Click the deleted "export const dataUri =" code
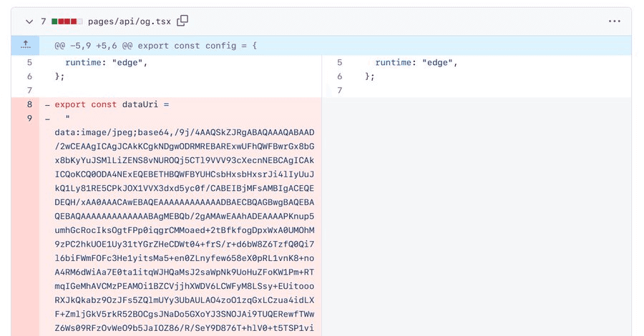 click(x=112, y=104)
